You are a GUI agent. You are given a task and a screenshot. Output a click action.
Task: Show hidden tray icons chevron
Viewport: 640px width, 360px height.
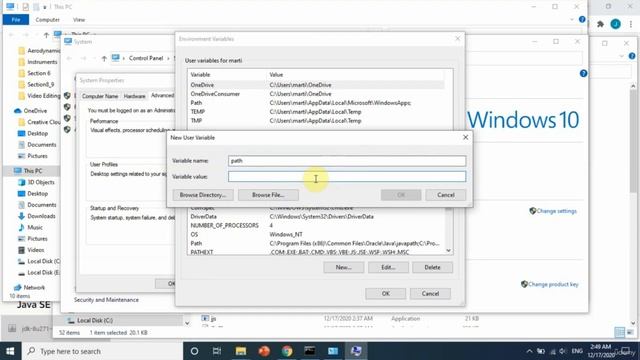[x=529, y=351]
